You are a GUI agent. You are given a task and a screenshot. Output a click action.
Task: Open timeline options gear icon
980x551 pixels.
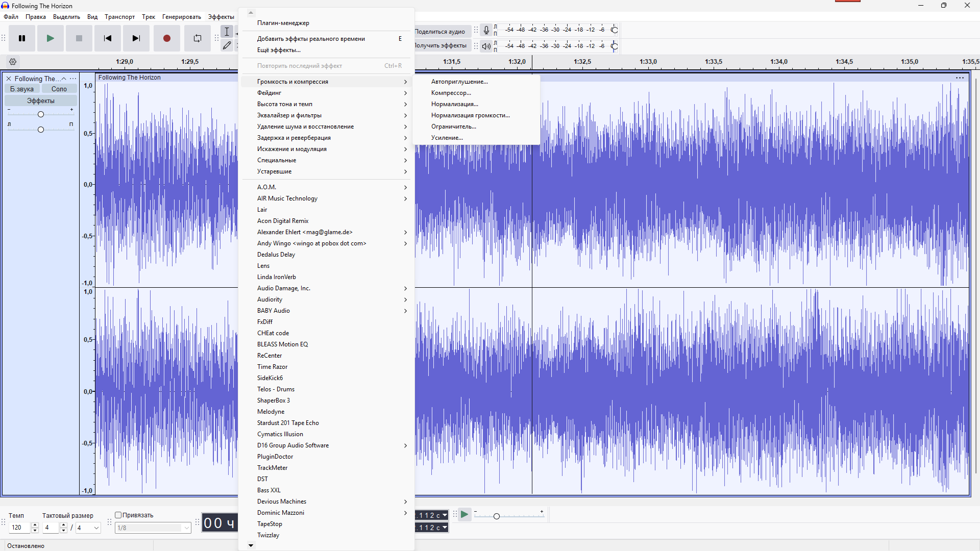click(13, 62)
